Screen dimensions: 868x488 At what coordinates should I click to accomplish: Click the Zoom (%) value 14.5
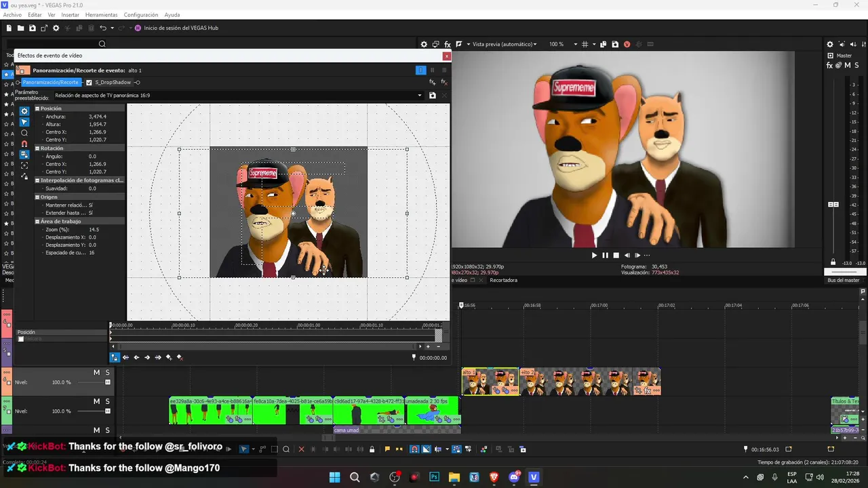coord(94,230)
